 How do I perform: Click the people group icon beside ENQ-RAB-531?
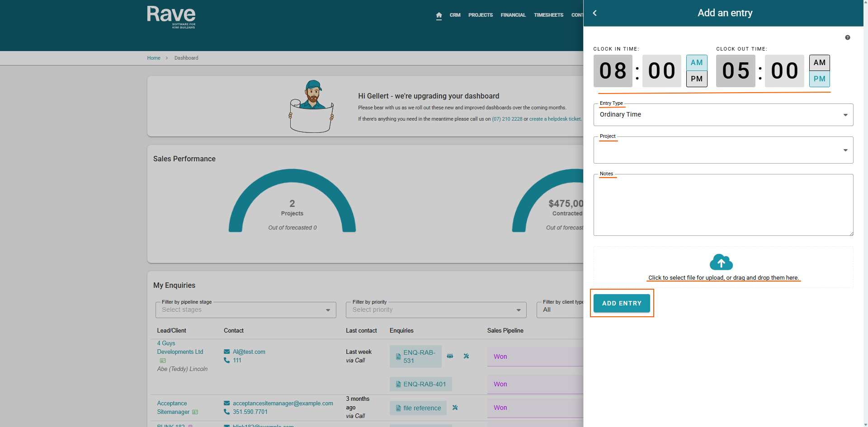tap(450, 356)
